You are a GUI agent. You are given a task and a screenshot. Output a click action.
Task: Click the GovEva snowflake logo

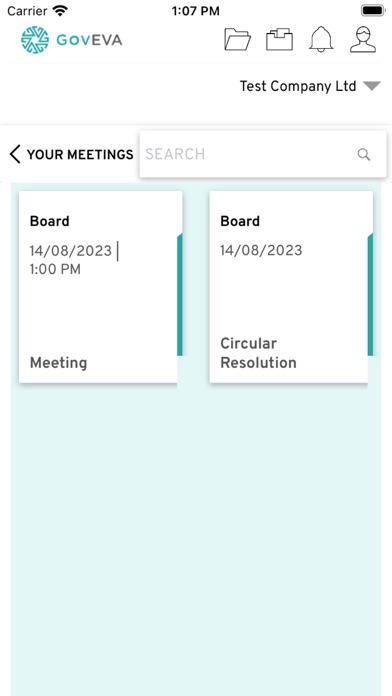coord(35,40)
